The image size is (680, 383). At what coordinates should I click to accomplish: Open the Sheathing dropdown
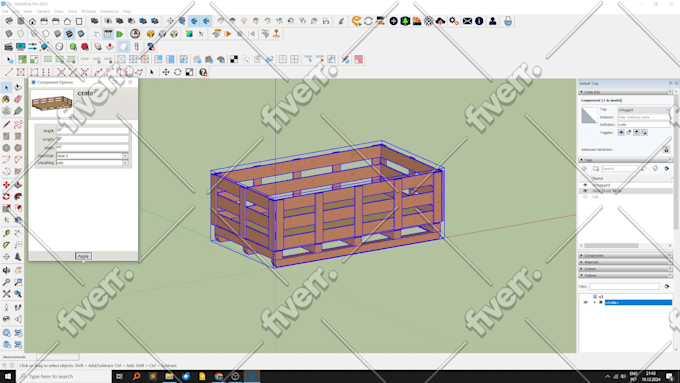click(x=125, y=163)
